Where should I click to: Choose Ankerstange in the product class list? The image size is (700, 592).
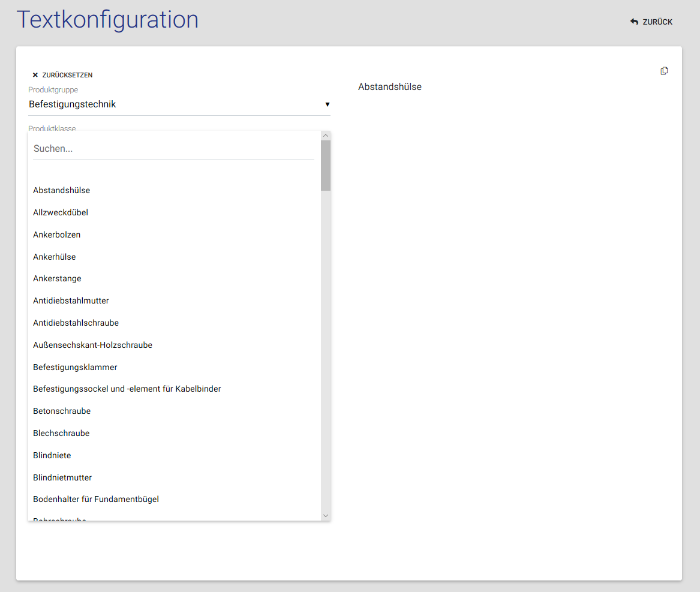pyautogui.click(x=57, y=278)
